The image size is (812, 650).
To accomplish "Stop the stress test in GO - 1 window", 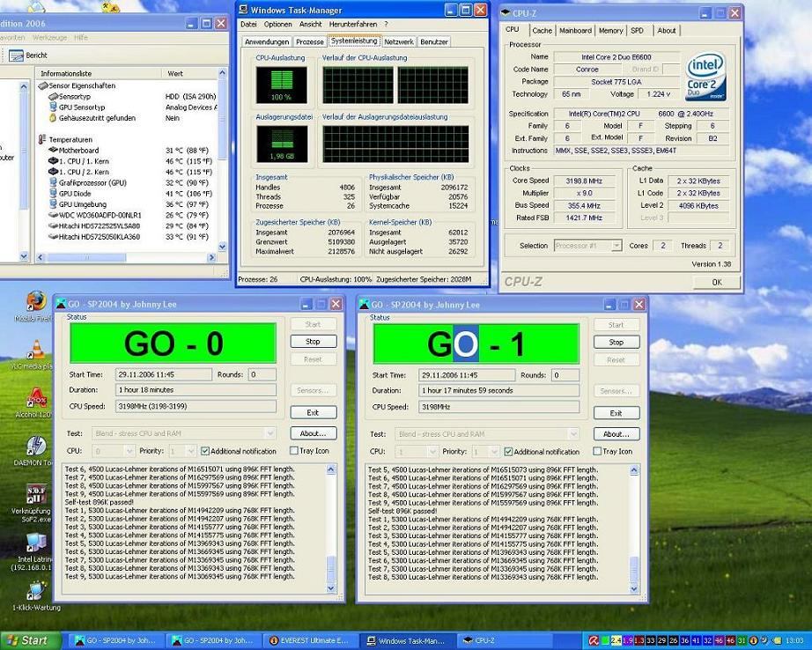I will [616, 342].
